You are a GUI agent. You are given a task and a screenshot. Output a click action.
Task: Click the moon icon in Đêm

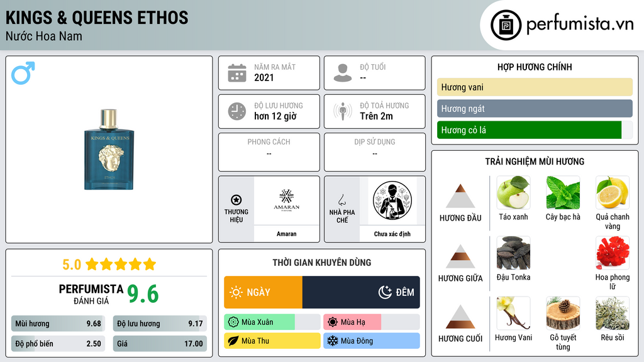click(385, 292)
